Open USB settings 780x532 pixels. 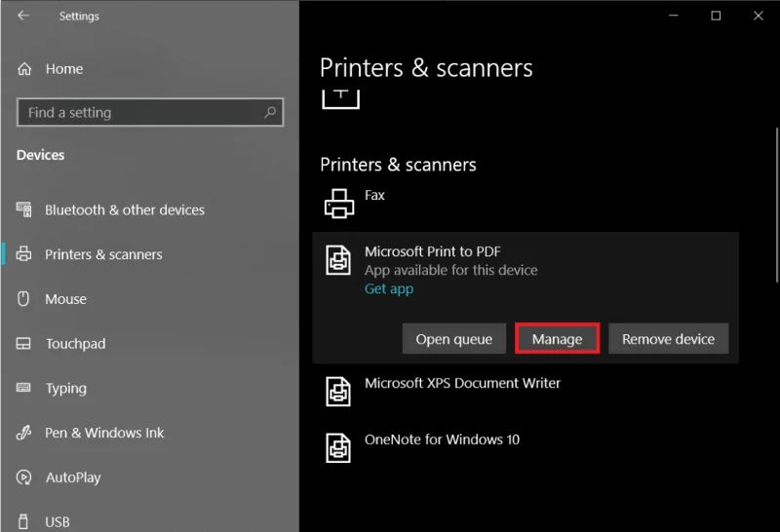[58, 522]
